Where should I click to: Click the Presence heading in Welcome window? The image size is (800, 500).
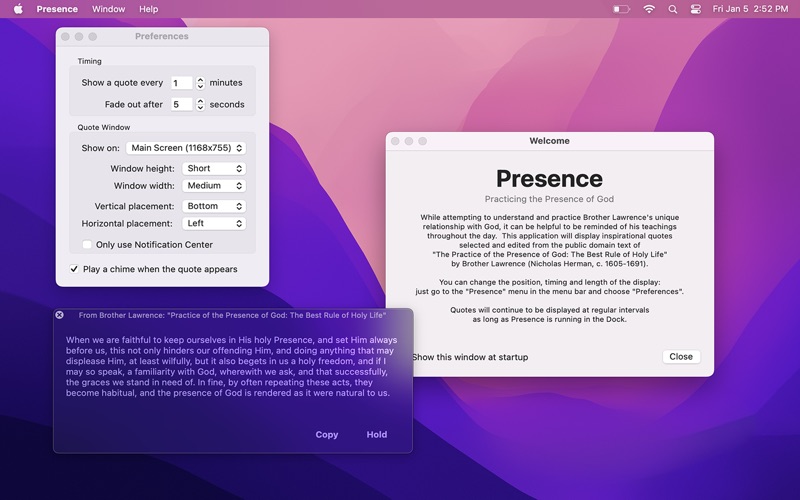(549, 179)
